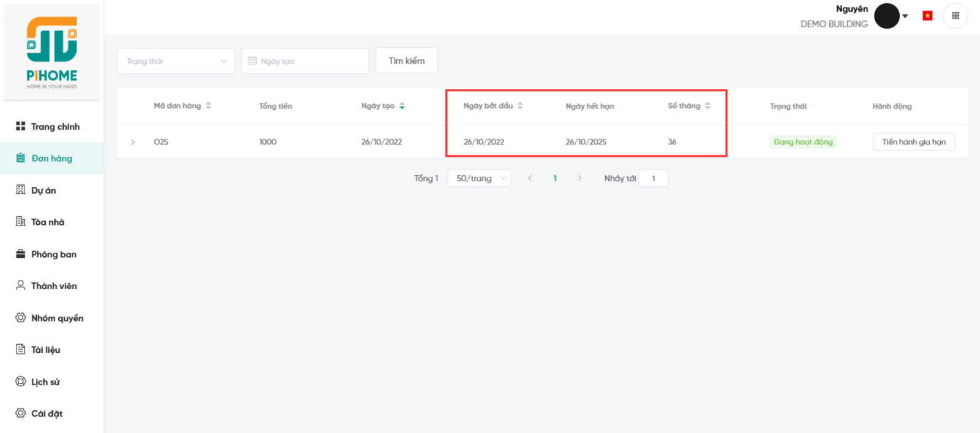Screen dimensions: 980x433
Task: Sort by Số tháng column
Action: pos(707,106)
